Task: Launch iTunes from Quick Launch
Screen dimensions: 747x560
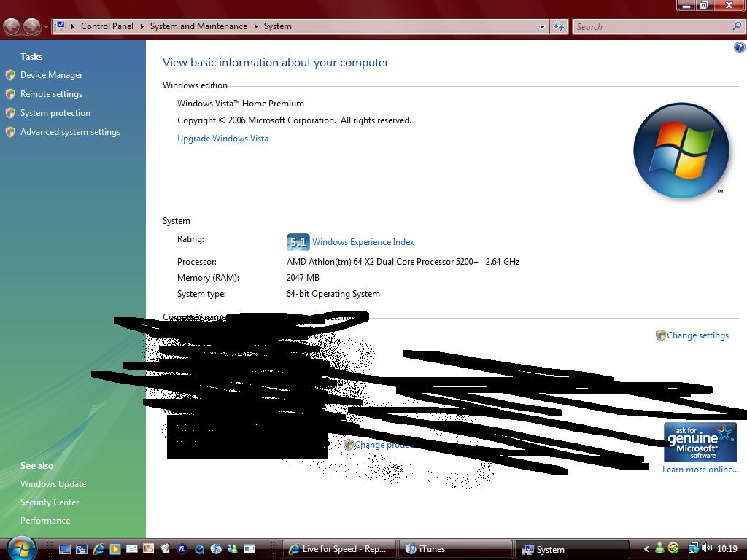Action: point(216,549)
